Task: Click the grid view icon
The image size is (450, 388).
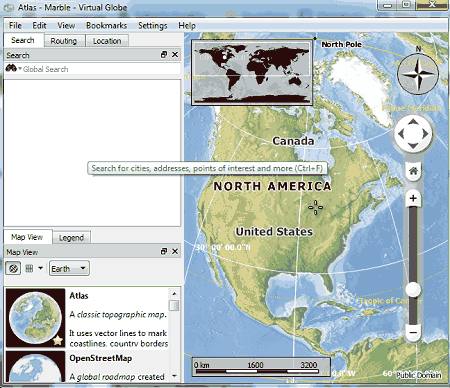Action: pos(29,268)
